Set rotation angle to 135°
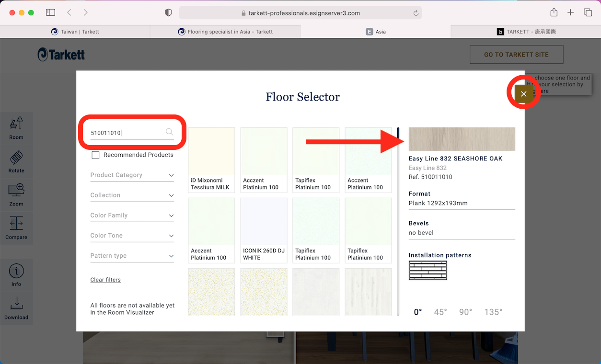 coord(493,312)
